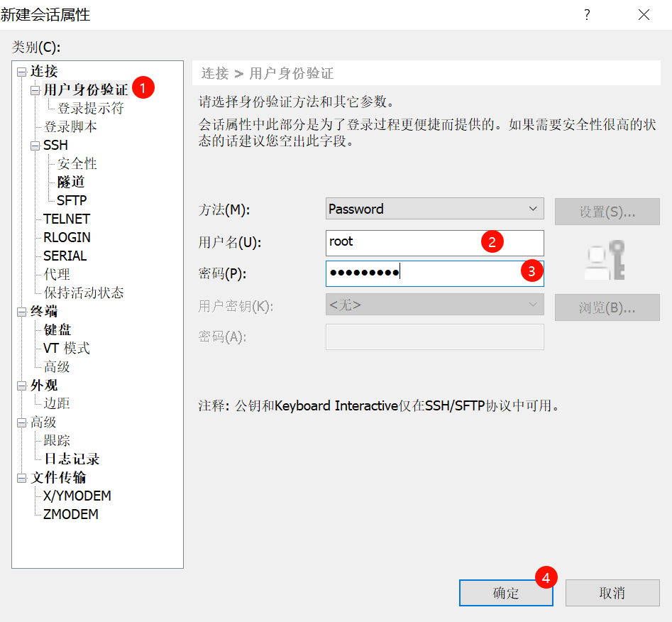Cancel dialog with 取消 button
The width and height of the screenshot is (672, 622).
pyautogui.click(x=612, y=593)
